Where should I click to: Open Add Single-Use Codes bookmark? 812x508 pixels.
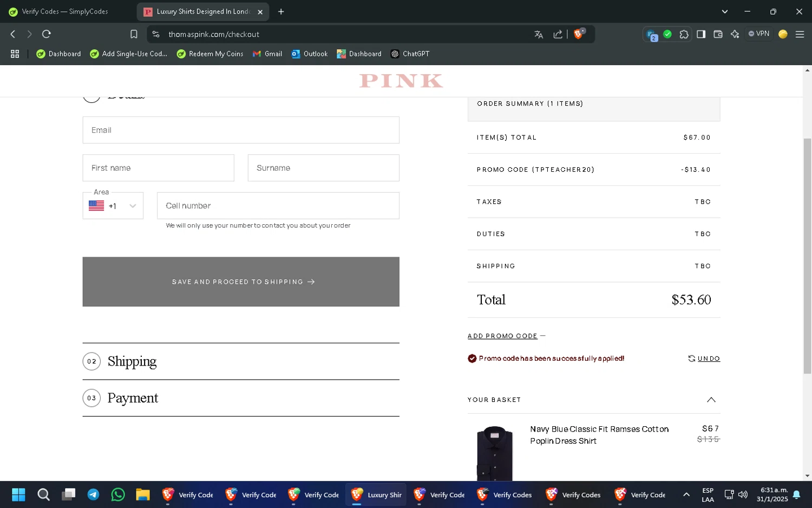(x=129, y=54)
